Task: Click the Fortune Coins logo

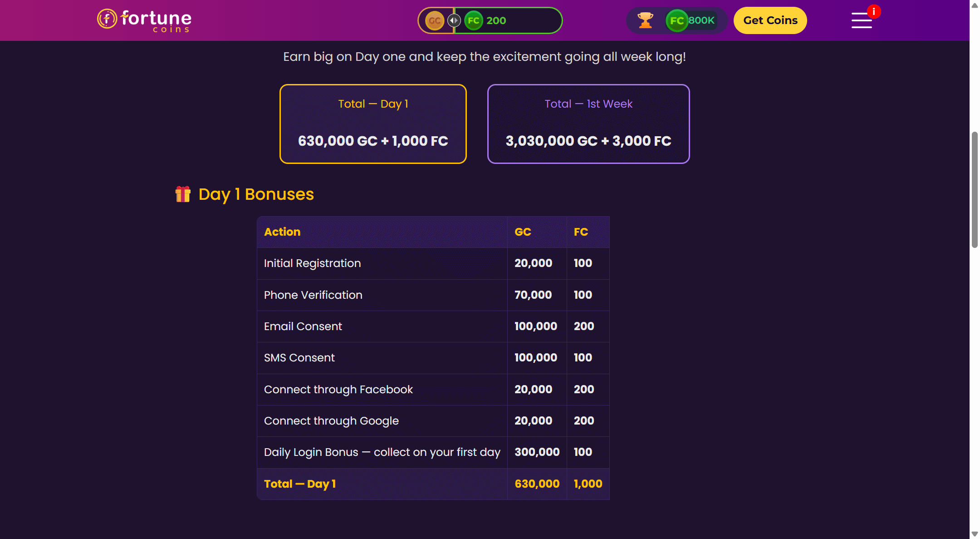Action: pyautogui.click(x=144, y=20)
